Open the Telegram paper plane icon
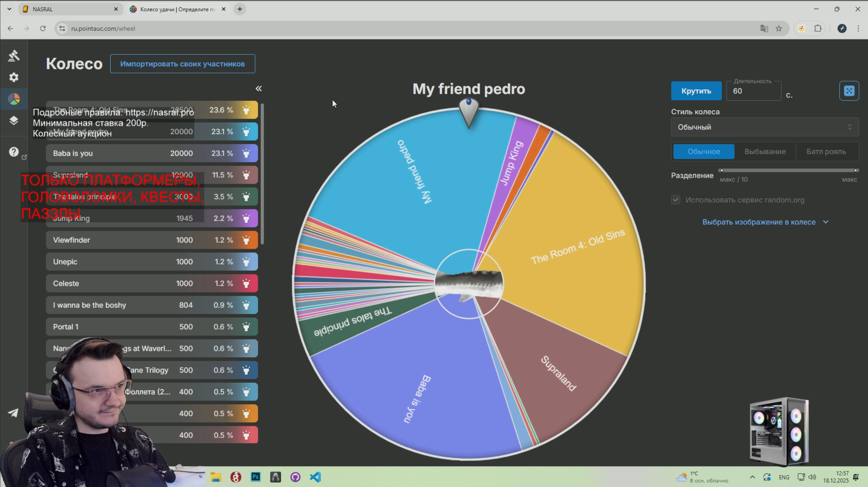868x487 pixels. (x=14, y=413)
